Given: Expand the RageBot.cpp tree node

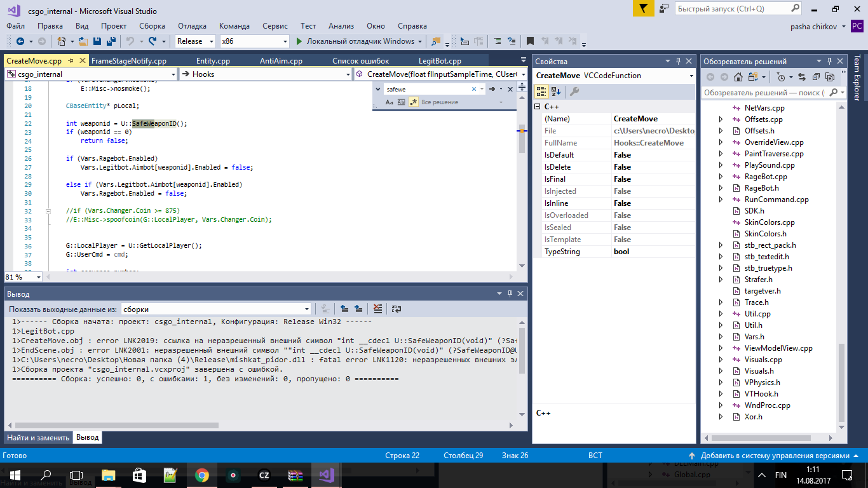Looking at the screenshot, I should tap(721, 177).
